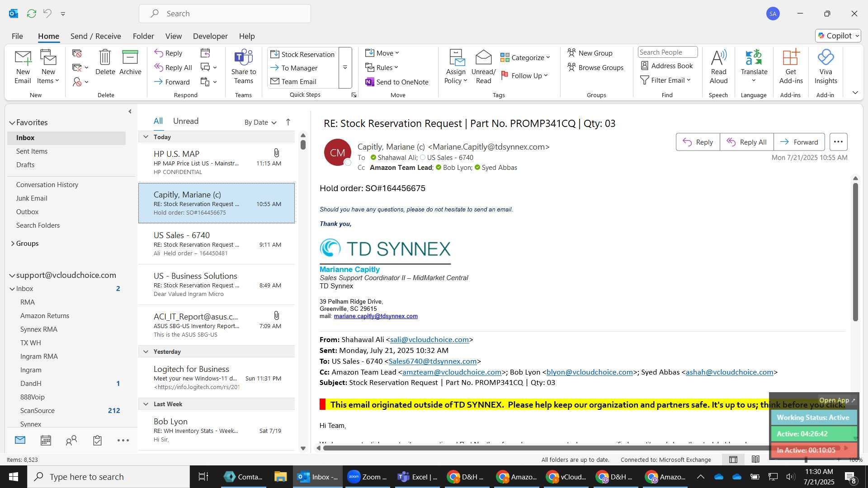Show Unread messages only

pyautogui.click(x=186, y=121)
